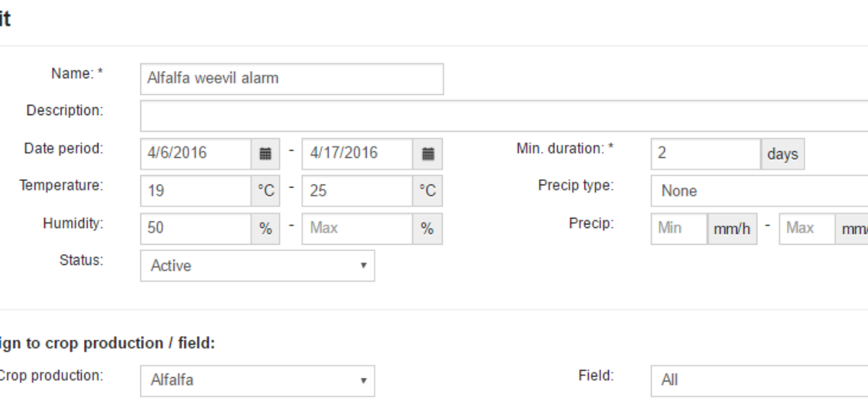Click the humidity Max field
Viewport: 868px width, 409px height.
tap(357, 228)
